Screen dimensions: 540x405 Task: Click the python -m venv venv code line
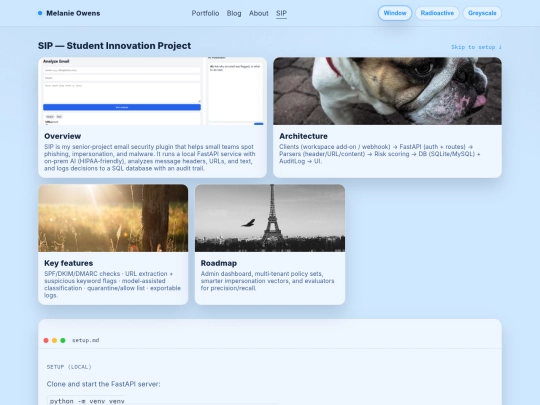click(x=87, y=401)
